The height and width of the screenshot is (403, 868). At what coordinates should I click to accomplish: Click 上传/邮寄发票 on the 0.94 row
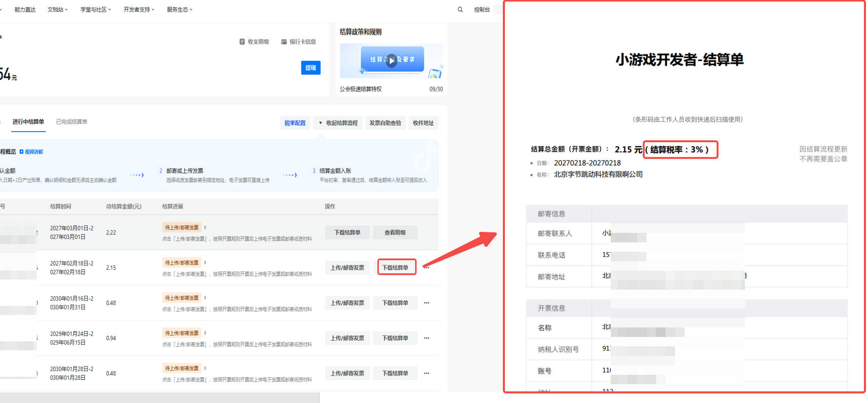tap(347, 338)
